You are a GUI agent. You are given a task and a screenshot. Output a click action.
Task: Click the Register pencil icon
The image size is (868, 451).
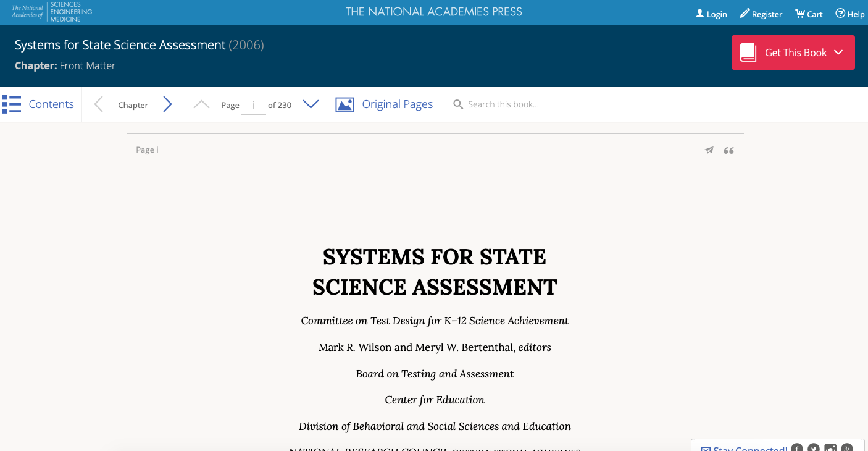tap(745, 14)
